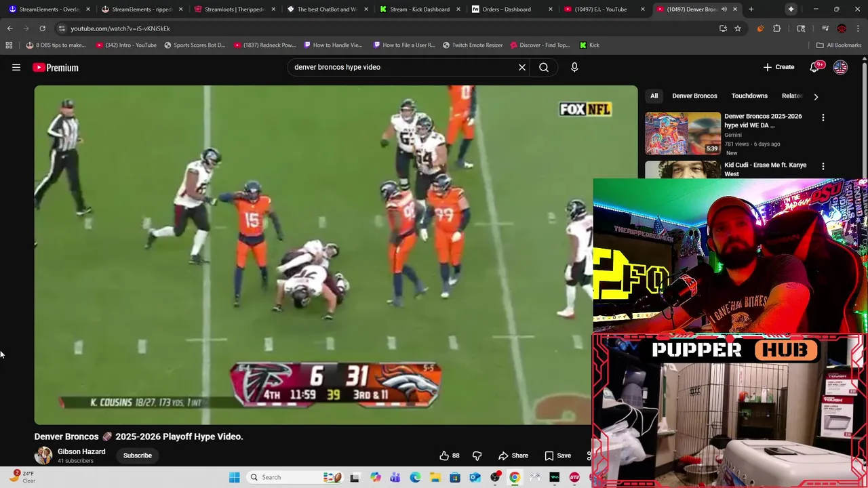
Task: Open the apps grid in bookmarks bar
Action: click(9, 45)
